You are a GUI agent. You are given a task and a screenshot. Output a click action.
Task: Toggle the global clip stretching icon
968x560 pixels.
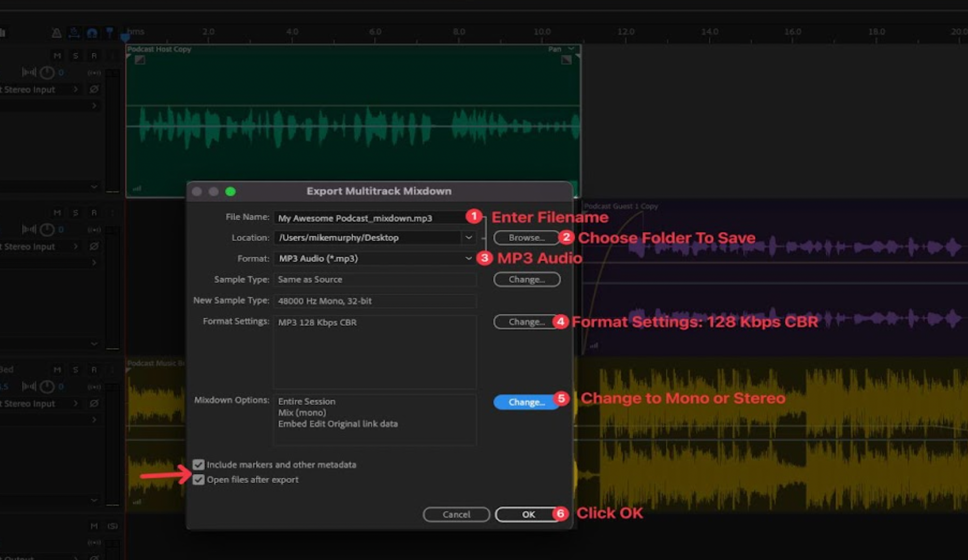(74, 33)
